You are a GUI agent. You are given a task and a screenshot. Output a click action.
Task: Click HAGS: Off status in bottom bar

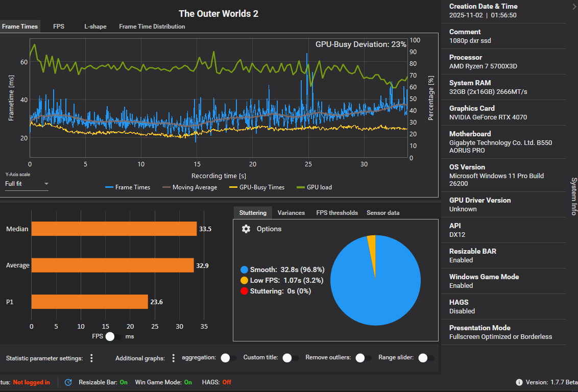click(x=216, y=382)
